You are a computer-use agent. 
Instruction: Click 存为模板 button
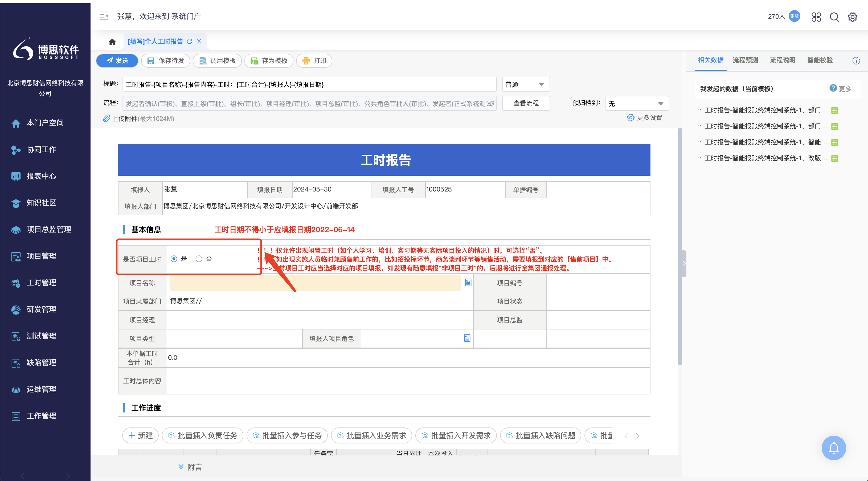pos(269,61)
